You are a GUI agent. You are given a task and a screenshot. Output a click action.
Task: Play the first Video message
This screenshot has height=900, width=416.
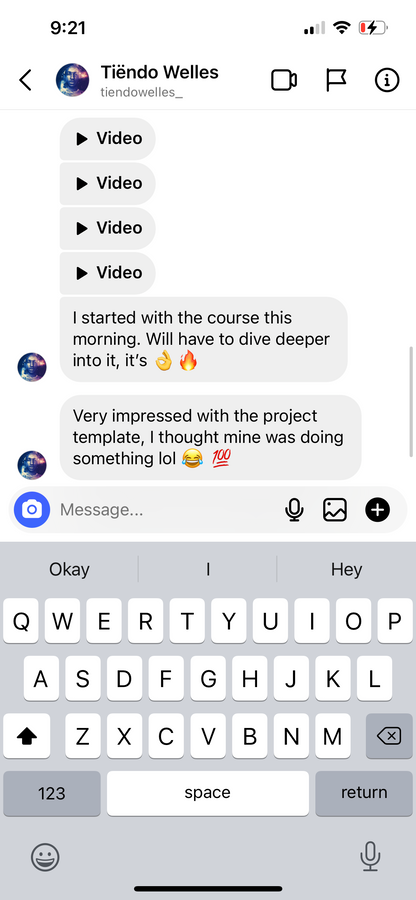108,138
